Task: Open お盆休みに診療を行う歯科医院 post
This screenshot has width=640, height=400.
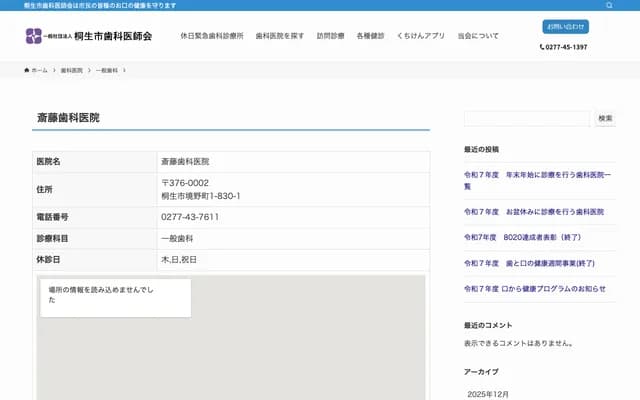Action: pyautogui.click(x=534, y=212)
